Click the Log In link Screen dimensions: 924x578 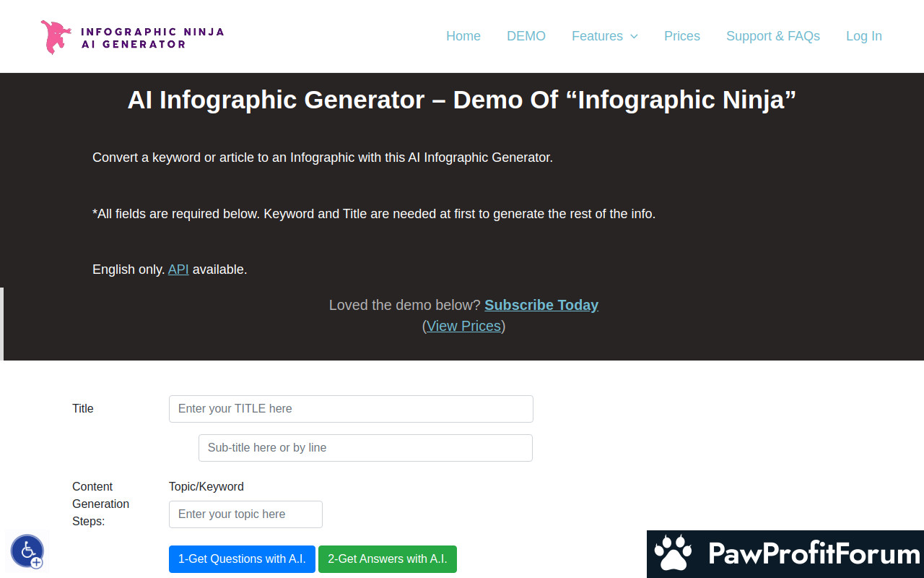[863, 36]
